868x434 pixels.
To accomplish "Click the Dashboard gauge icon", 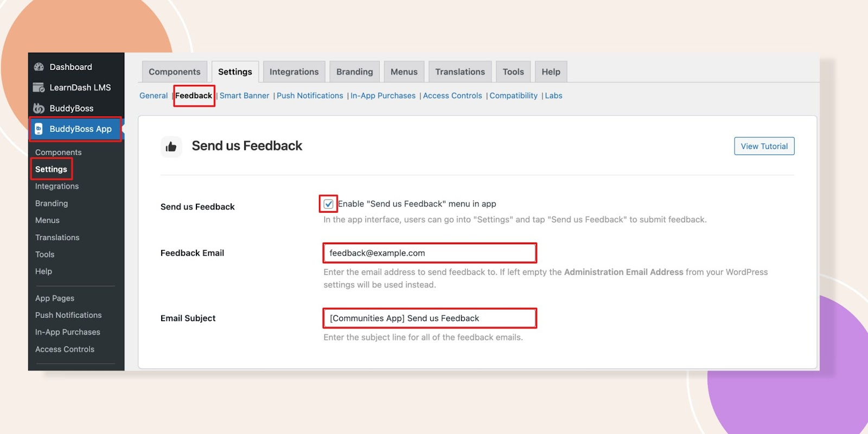I will (39, 67).
